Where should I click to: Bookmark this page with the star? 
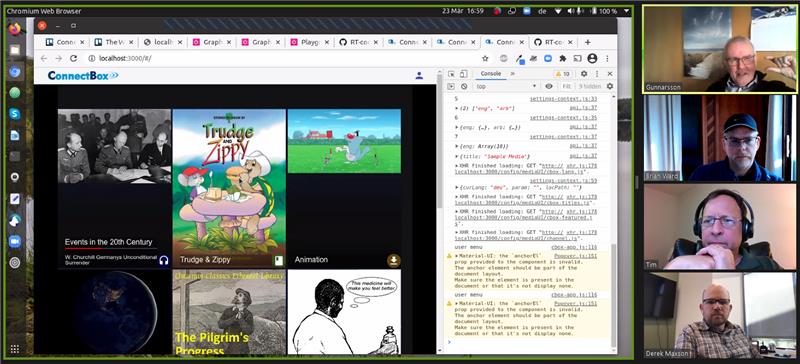coord(485,59)
